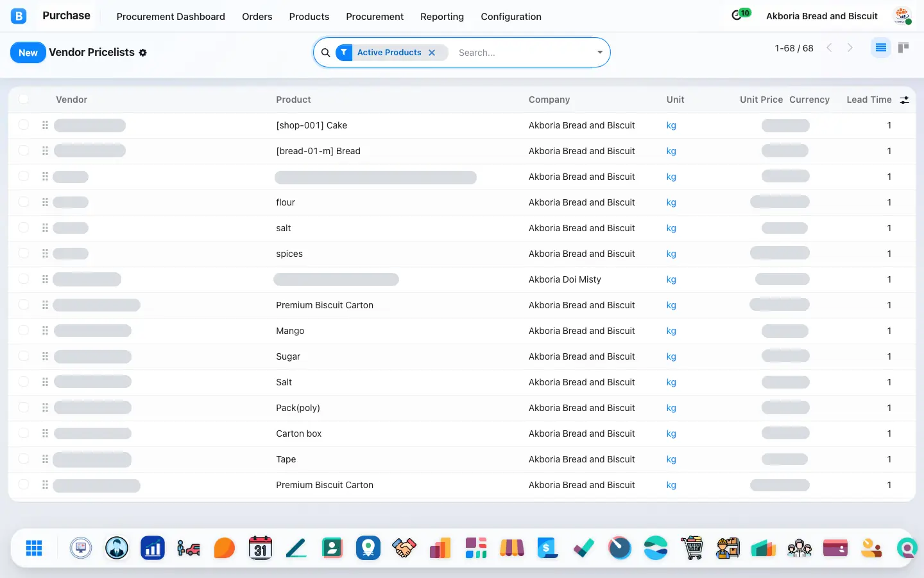The height and width of the screenshot is (578, 924).
Task: Tick the checkbox for [bread-01-m] Bread row
Action: (x=24, y=150)
